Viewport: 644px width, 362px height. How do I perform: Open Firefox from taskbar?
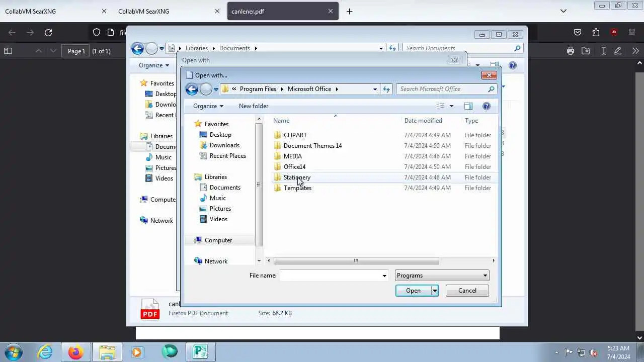pos(76,352)
